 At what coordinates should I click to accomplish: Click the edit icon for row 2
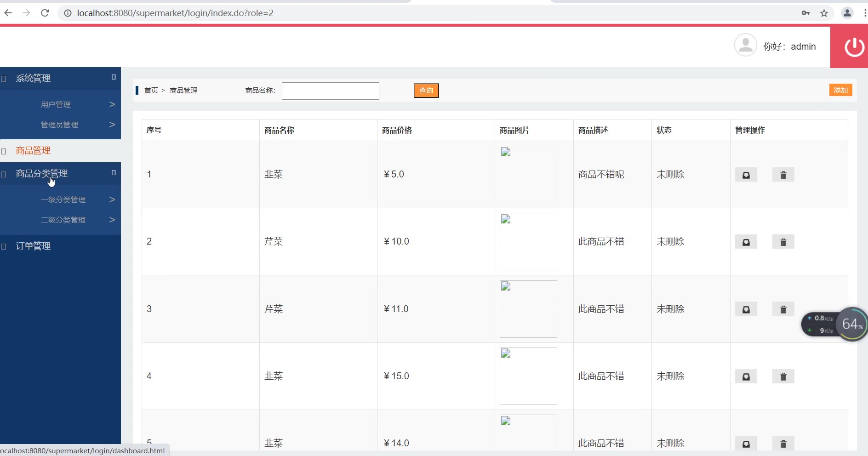(746, 242)
